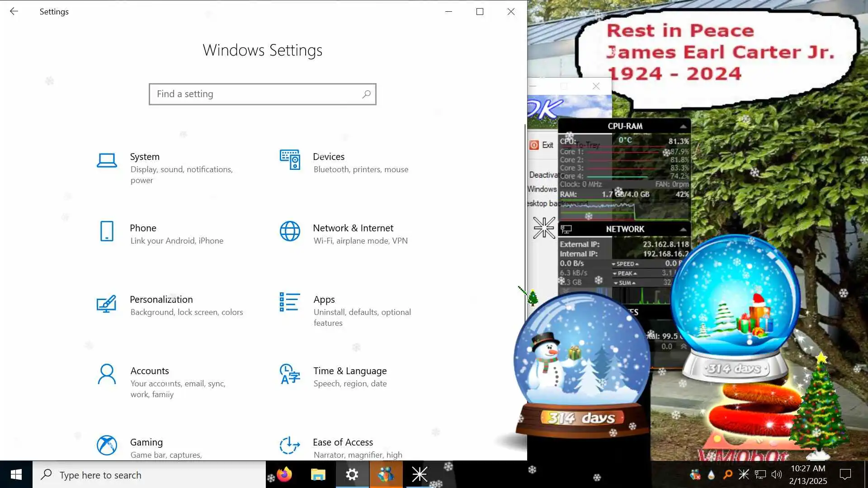The width and height of the screenshot is (868, 488).
Task: Open Accounts settings
Action: [x=150, y=371]
